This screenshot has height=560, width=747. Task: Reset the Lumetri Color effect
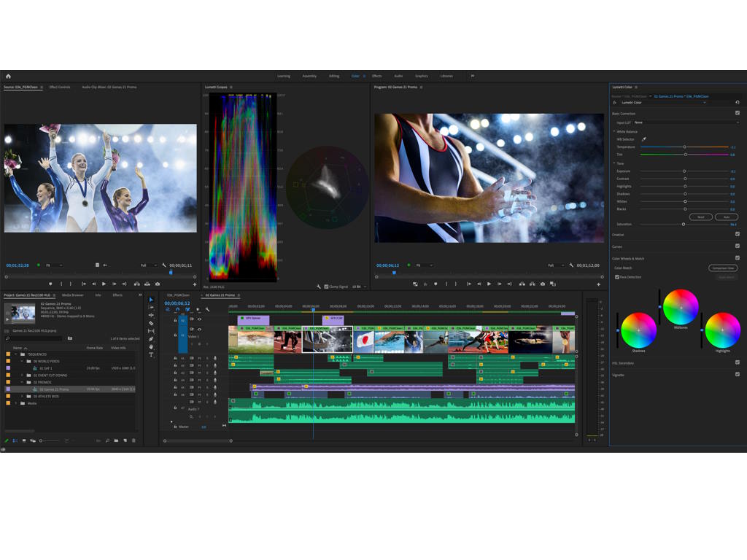738,102
